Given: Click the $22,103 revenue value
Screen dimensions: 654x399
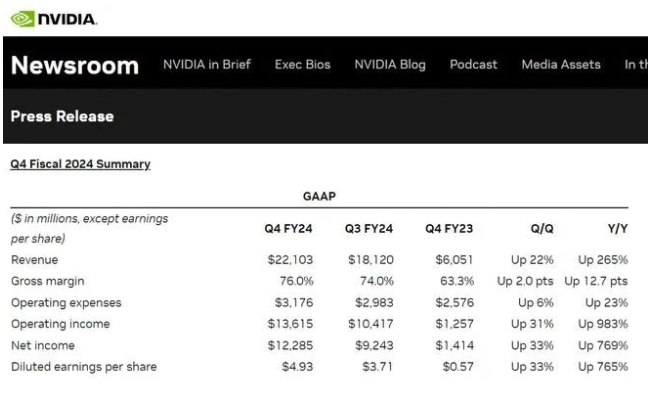Looking at the screenshot, I should point(290,260).
